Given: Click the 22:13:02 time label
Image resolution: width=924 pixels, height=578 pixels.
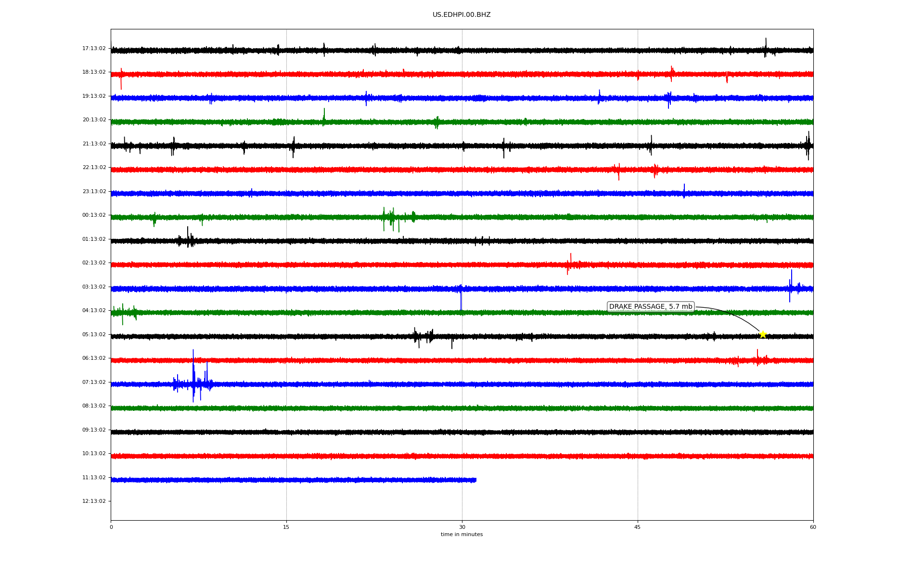Looking at the screenshot, I should point(94,168).
